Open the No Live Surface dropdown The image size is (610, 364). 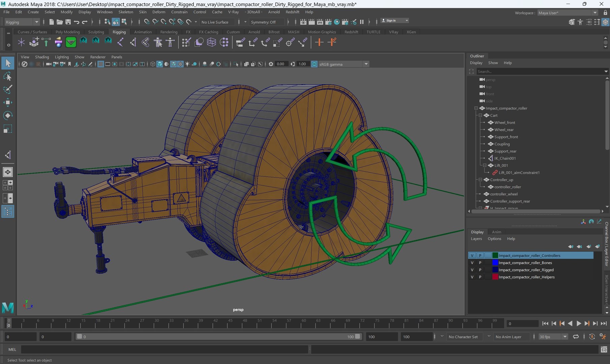pos(217,22)
